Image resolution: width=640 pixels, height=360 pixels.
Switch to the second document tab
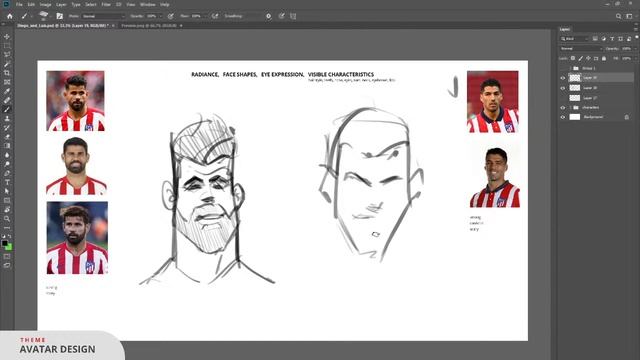tap(149, 26)
